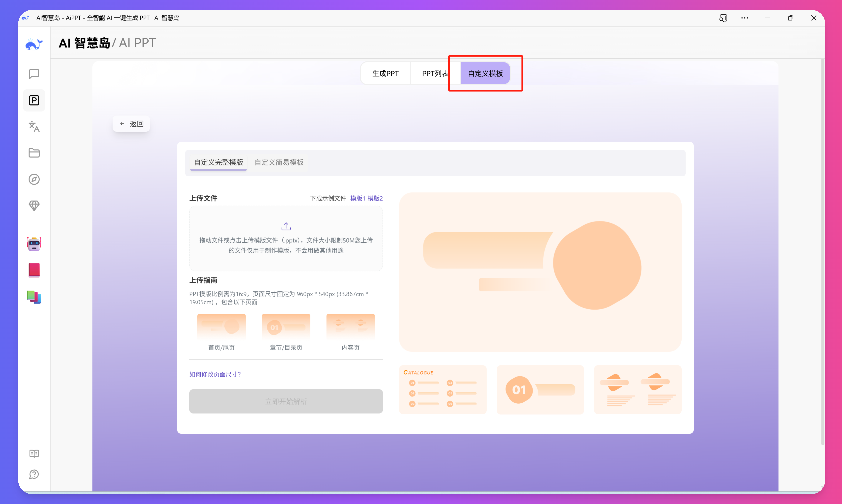Open the red book icon
Screen dimensions: 842x504
34,270
